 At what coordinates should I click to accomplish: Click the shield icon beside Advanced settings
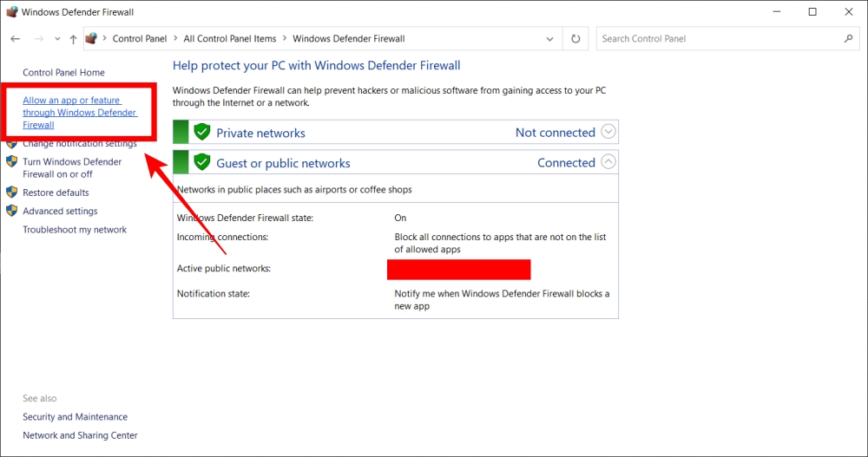pyautogui.click(x=11, y=211)
